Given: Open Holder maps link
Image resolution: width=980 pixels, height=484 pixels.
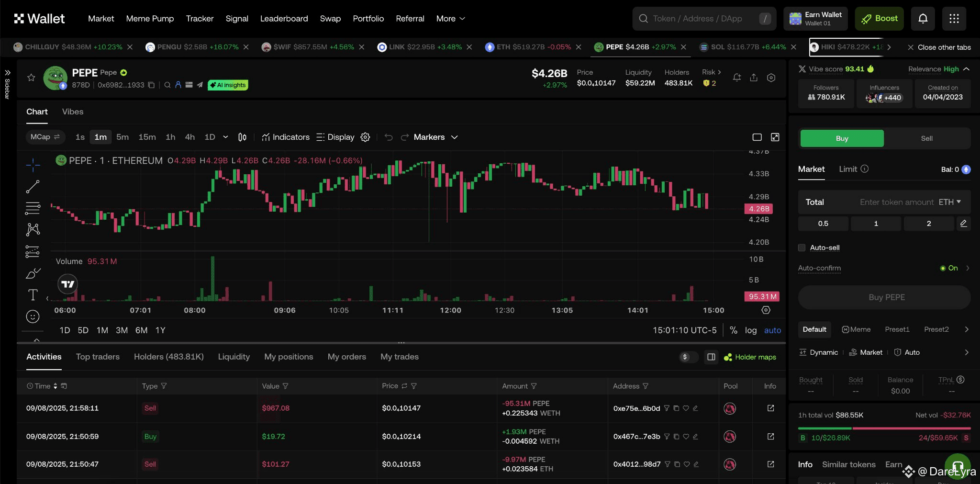Looking at the screenshot, I should coord(750,357).
